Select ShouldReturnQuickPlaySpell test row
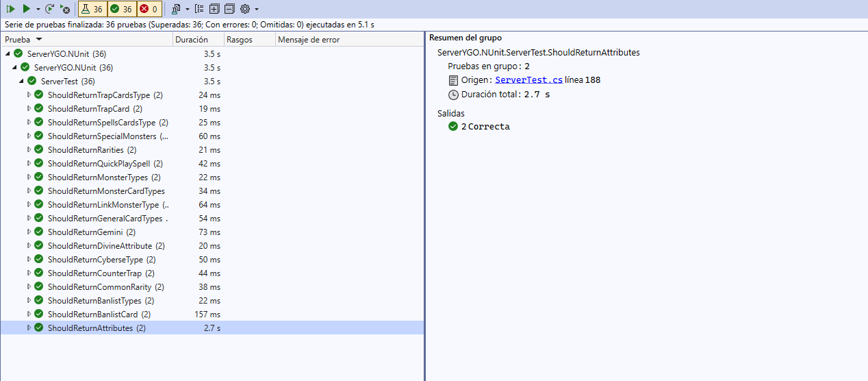Viewport: 868px width, 381px height. [x=212, y=163]
